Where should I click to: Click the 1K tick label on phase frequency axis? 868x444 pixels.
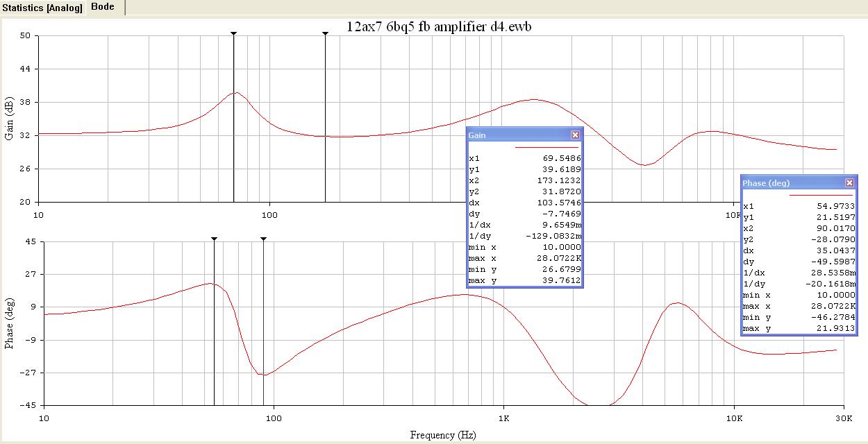point(504,418)
